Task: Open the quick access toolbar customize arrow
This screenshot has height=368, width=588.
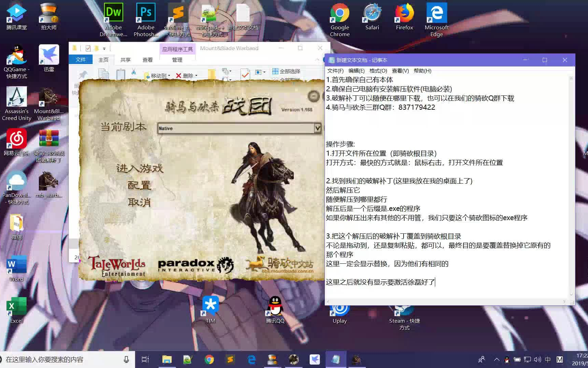Action: [x=104, y=48]
